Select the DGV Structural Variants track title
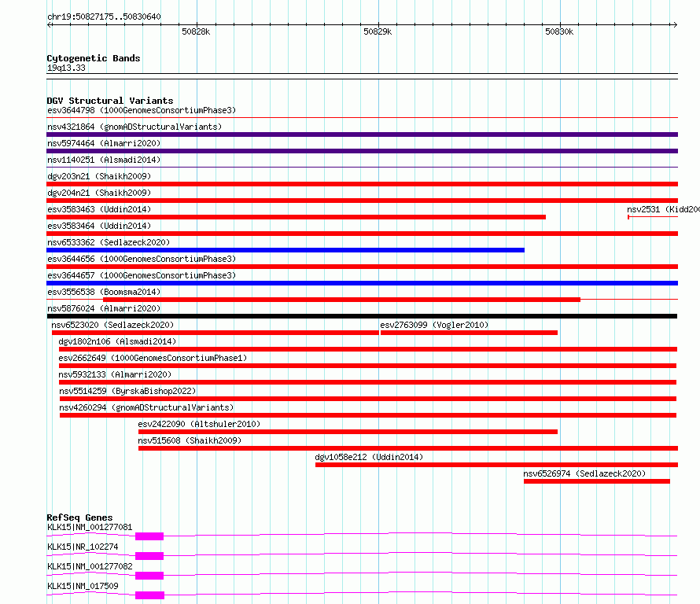700x604 pixels. coord(110,101)
